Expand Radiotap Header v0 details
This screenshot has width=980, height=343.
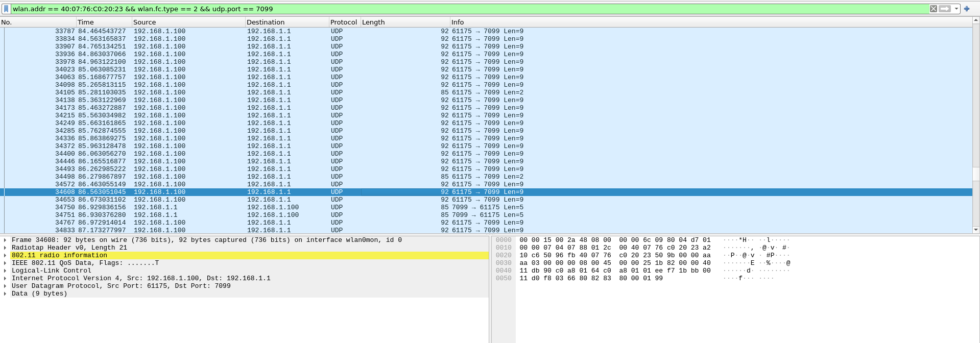click(x=5, y=248)
